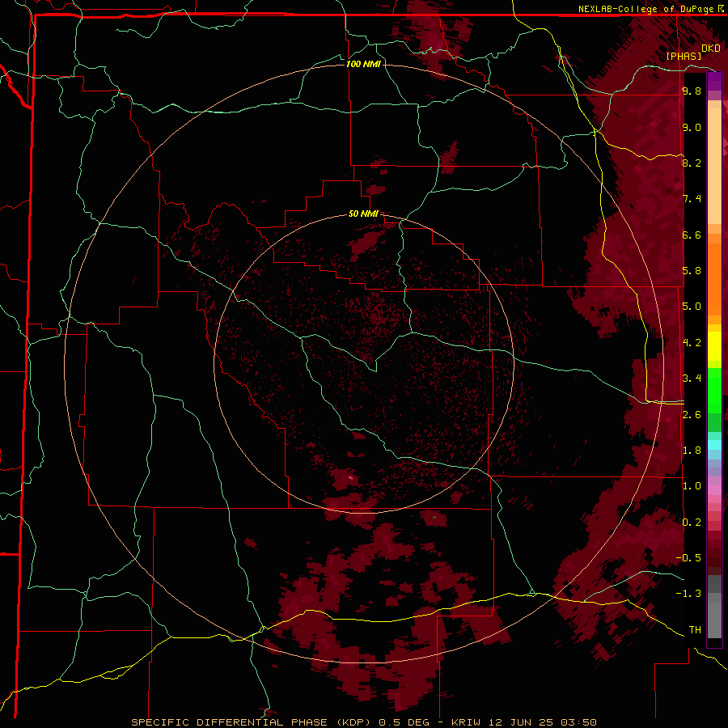This screenshot has height=728, width=728.
Task: Click the KRIW radar site identifier
Action: [x=468, y=722]
